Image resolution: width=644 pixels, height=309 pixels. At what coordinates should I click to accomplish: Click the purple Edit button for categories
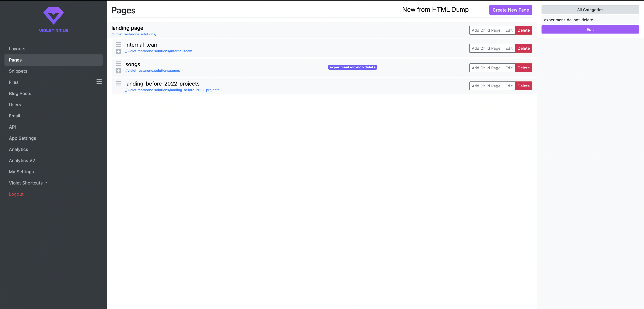tap(590, 29)
